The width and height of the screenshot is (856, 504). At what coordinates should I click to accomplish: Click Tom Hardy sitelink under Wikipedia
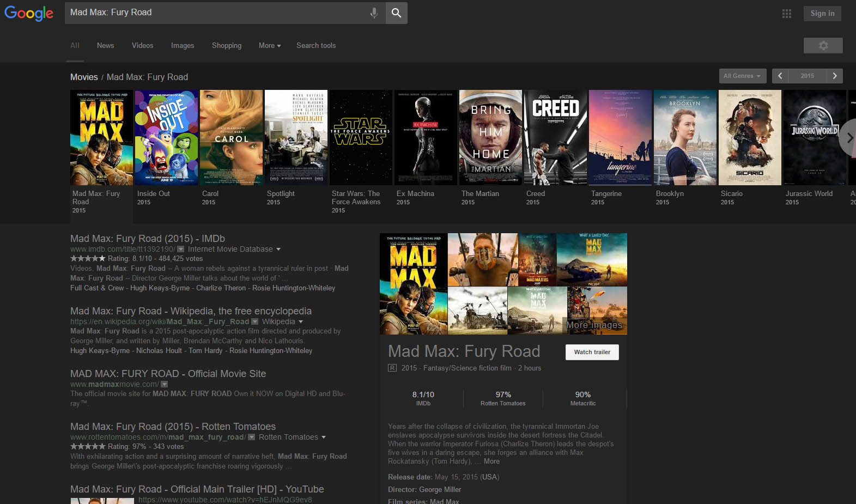click(x=205, y=350)
